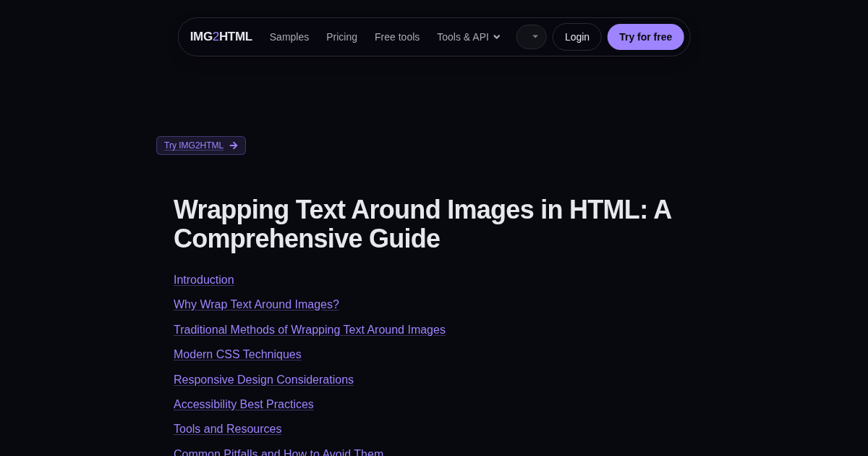Open the Free tools page
This screenshot has height=456, width=868.
point(397,37)
